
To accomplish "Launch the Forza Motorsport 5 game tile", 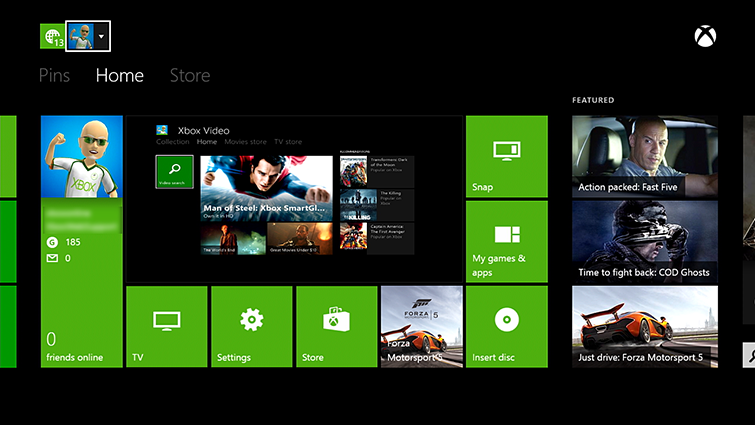I will pyautogui.click(x=422, y=327).
